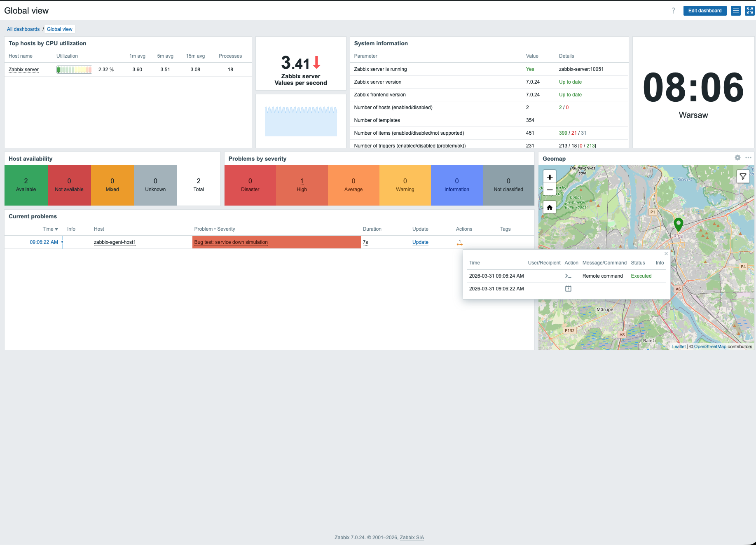
Task: Click the green Riga map marker
Action: click(x=678, y=224)
